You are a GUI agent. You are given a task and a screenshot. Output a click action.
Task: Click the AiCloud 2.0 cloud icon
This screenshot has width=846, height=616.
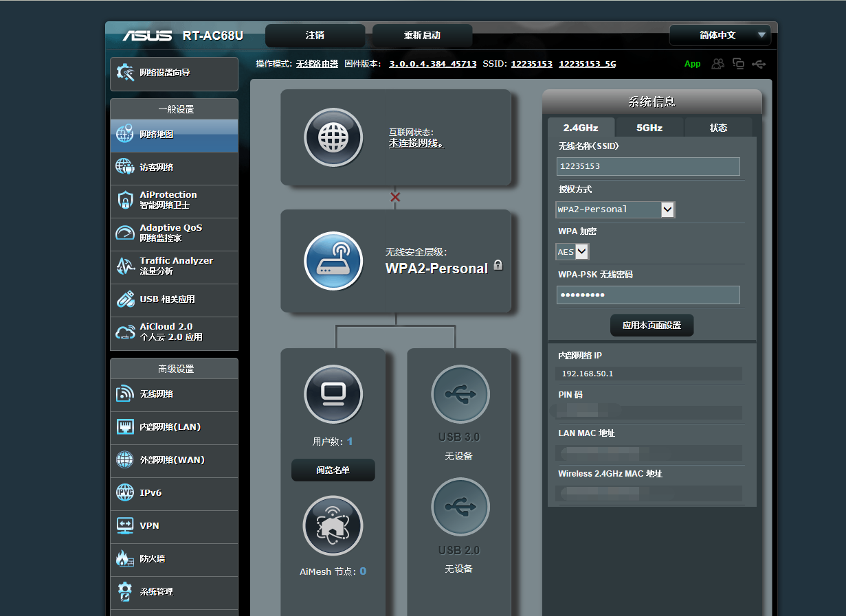tap(124, 332)
